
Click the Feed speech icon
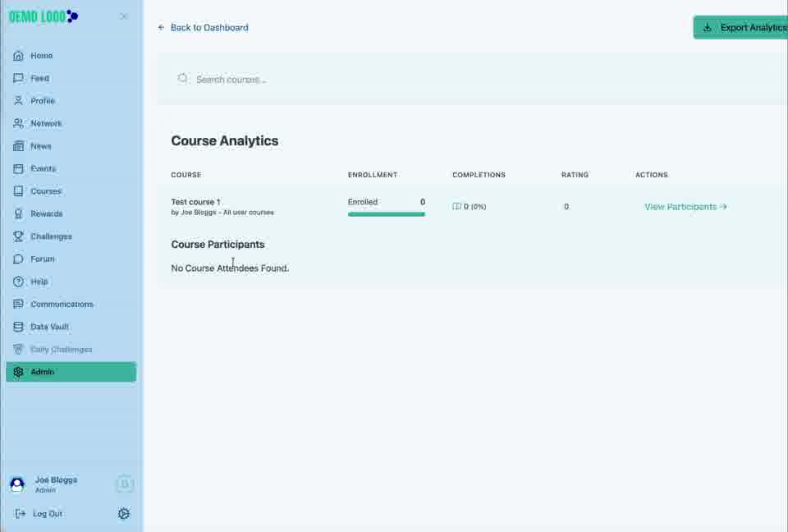18,78
